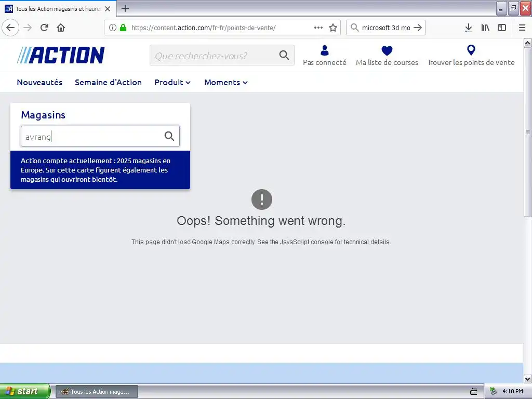Click the page scrollbar up arrow

point(527,43)
